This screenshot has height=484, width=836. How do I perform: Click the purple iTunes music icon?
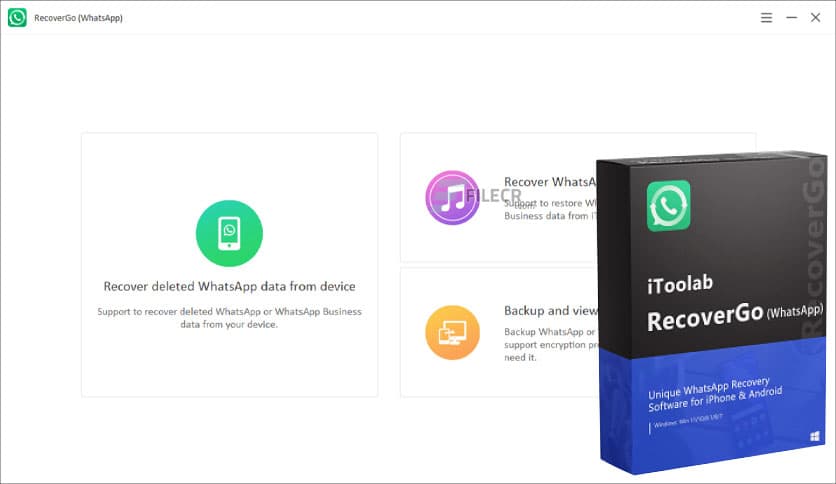pyautogui.click(x=452, y=198)
